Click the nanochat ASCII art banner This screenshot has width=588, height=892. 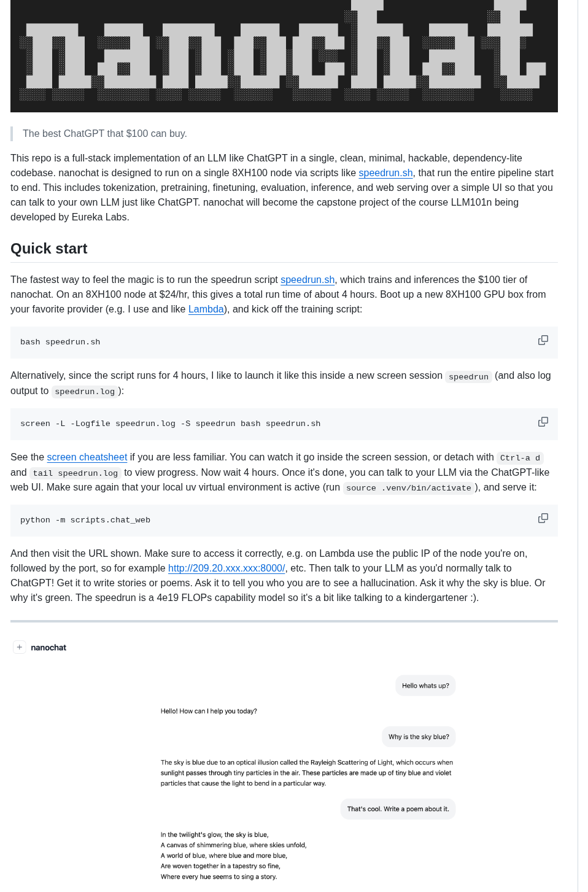pos(284,56)
